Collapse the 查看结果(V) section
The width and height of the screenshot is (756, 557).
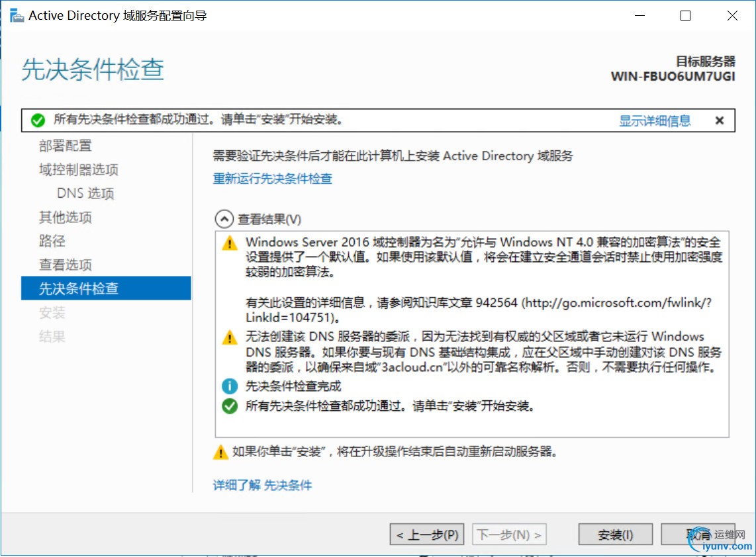click(224, 219)
